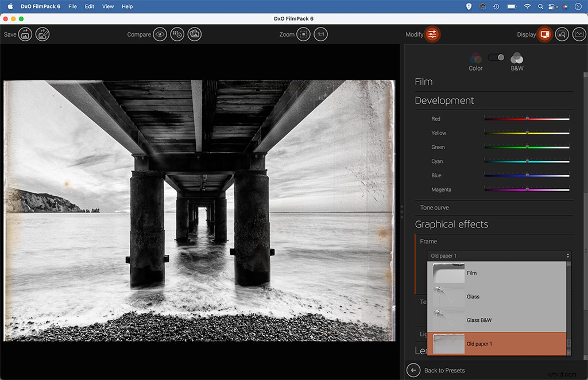Select the image comparison icon next to Compare
588x380 pixels.
click(194, 34)
